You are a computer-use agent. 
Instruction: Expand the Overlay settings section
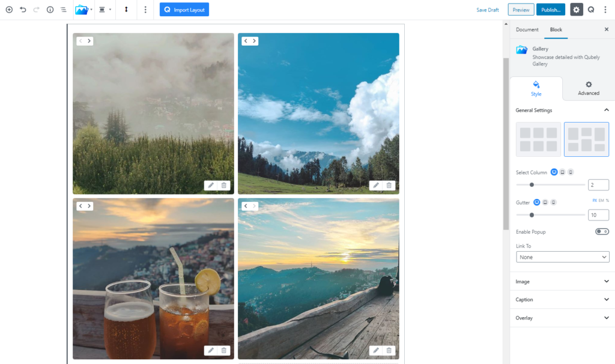(562, 318)
